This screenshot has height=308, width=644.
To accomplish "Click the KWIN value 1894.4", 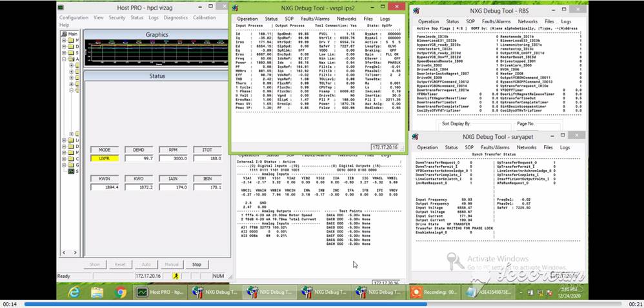I will (105, 187).
